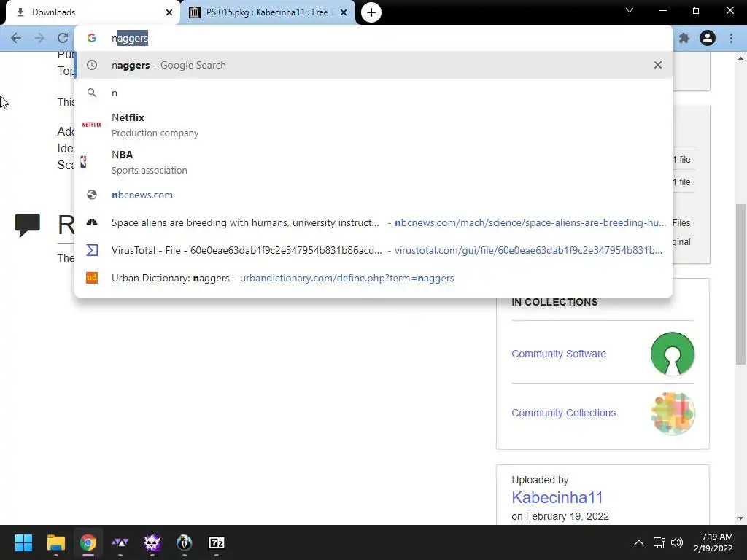Viewport: 747px width, 560px height.
Task: Click the reviews speech bubble icon
Action: tap(28, 225)
